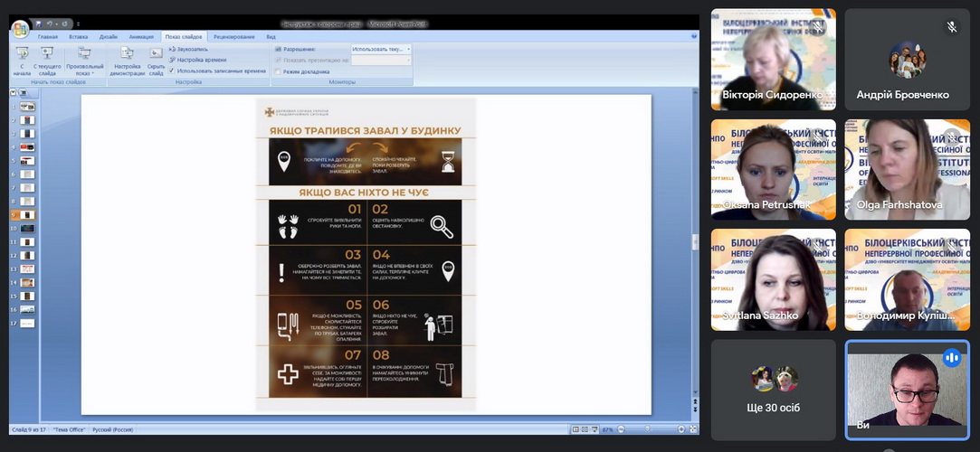Screen dimensions: 980x452
Task: Uncheck Использовать записанные времена checkbox
Action: tap(172, 71)
